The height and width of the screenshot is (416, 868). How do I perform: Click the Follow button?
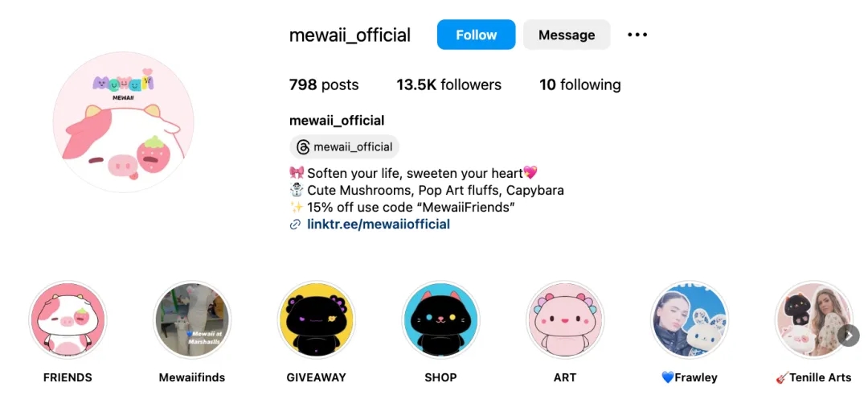point(476,35)
